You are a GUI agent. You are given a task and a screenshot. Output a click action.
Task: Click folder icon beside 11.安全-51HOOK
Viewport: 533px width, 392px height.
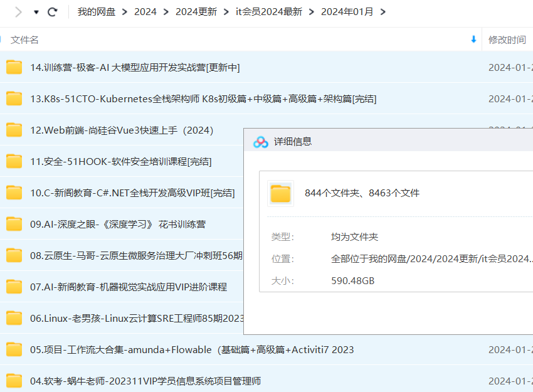[14, 161]
